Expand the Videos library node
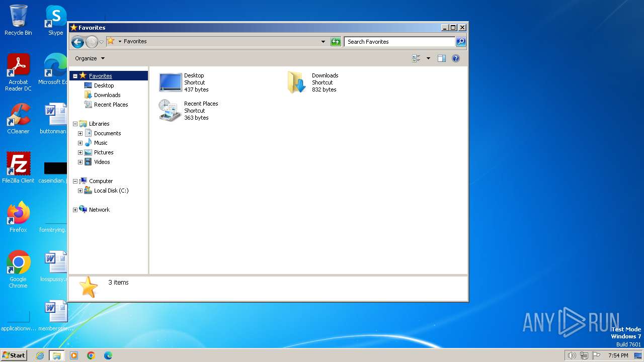 [80, 162]
